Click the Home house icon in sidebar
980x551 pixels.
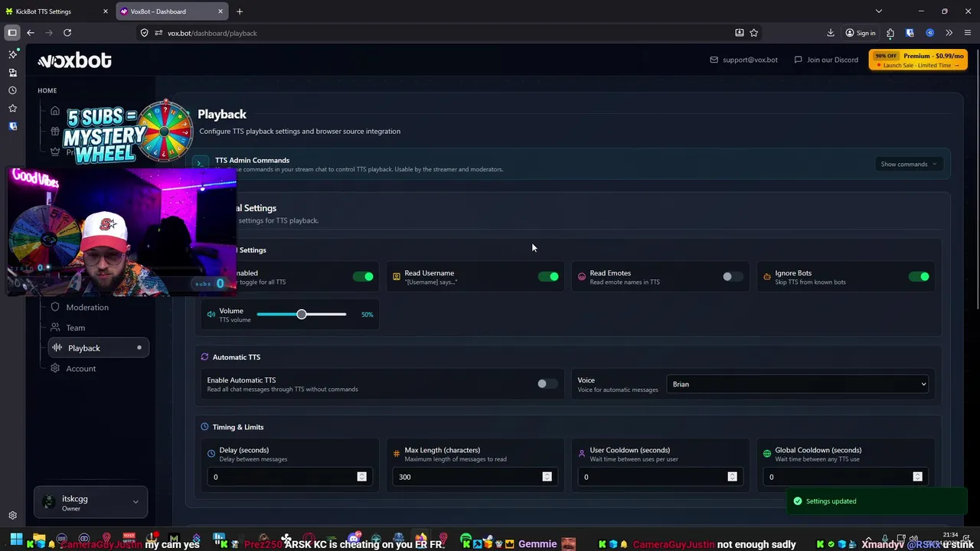pyautogui.click(x=55, y=111)
